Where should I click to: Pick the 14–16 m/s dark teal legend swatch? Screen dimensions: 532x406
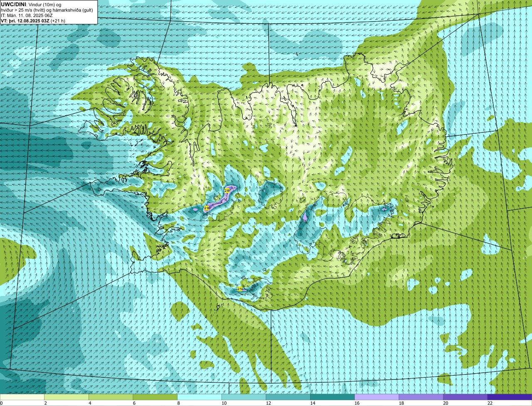tap(332, 397)
